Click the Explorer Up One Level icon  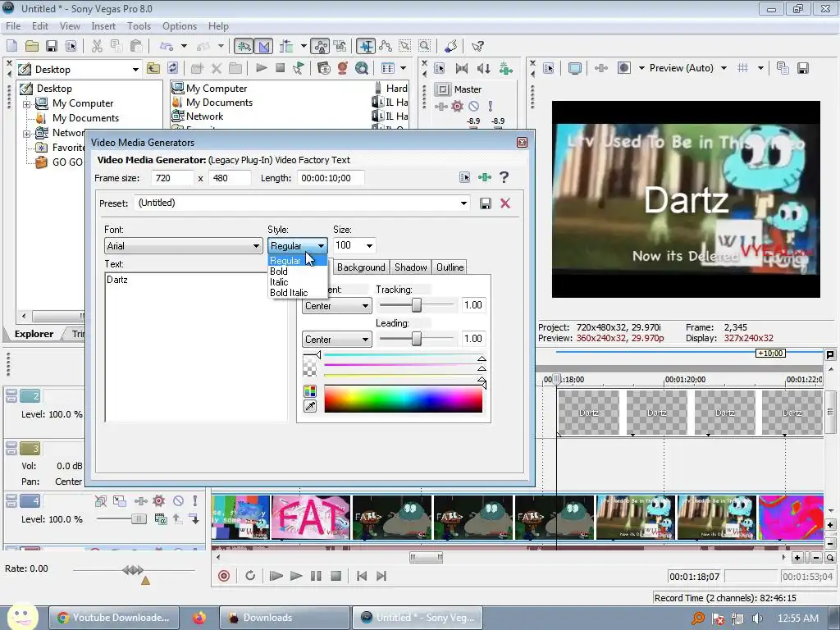[x=153, y=68]
